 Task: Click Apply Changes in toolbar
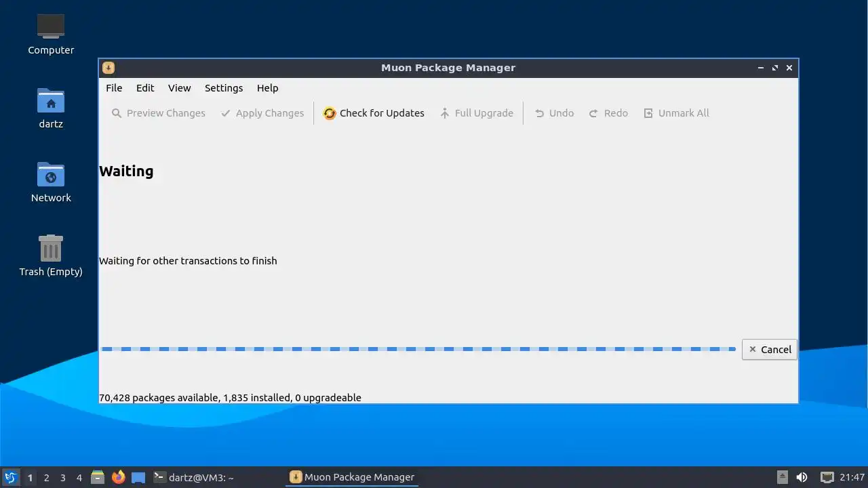point(262,113)
